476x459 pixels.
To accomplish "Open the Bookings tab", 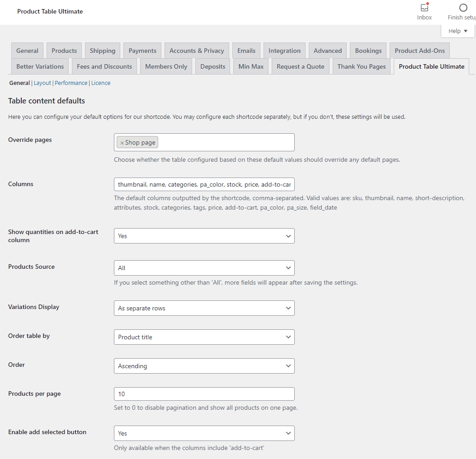I will tap(368, 51).
